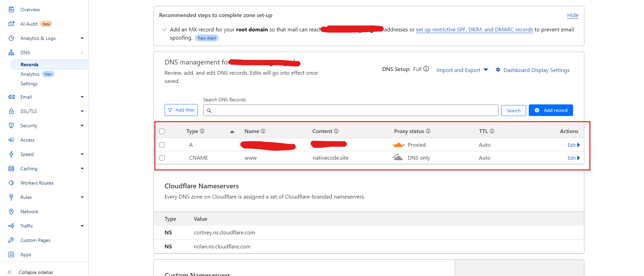Click the info icon beside Proxy status
The height and width of the screenshot is (276, 644).
pyautogui.click(x=428, y=131)
